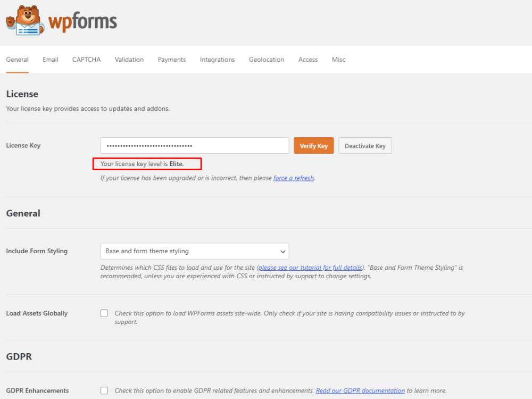This screenshot has height=399, width=532.
Task: Click the Verify Key button
Action: tap(313, 145)
